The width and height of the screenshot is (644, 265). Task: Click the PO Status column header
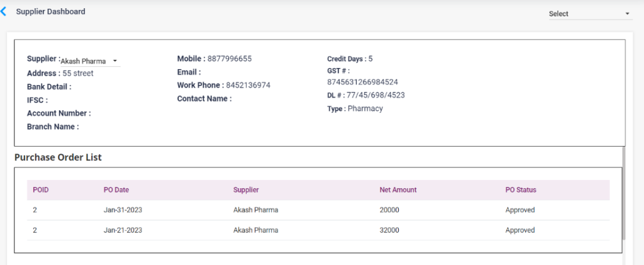coord(520,190)
